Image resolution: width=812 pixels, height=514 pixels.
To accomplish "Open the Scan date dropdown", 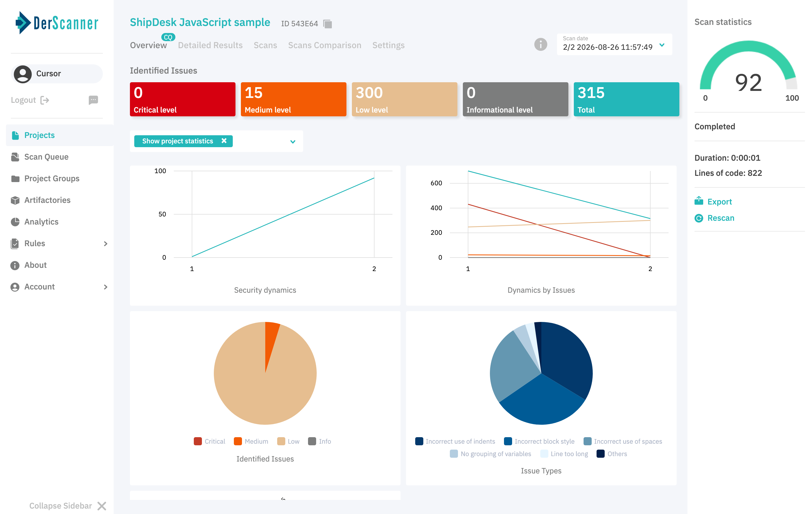I will coord(614,44).
